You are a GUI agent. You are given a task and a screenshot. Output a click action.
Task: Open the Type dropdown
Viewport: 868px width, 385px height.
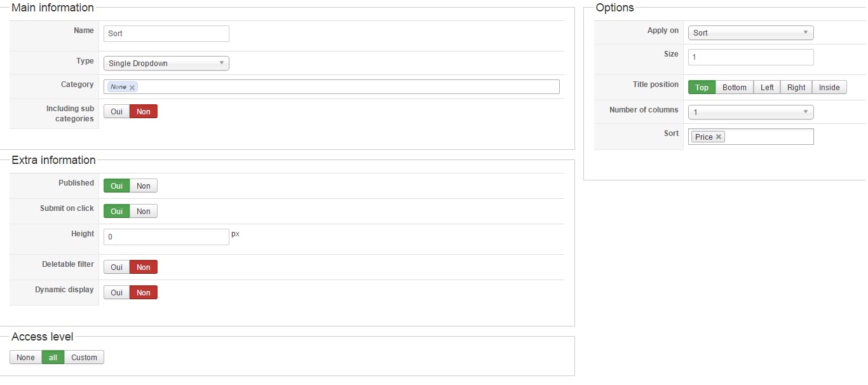coord(166,64)
